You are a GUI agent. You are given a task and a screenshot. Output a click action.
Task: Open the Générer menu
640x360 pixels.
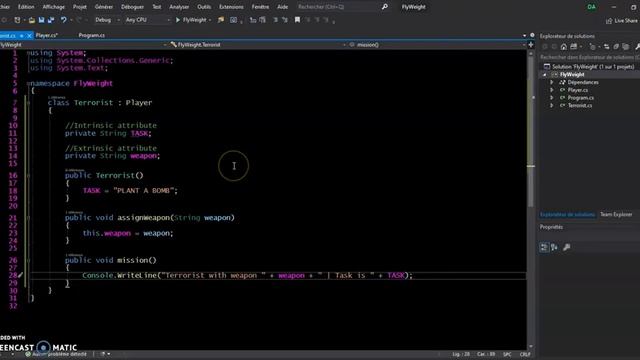104,7
